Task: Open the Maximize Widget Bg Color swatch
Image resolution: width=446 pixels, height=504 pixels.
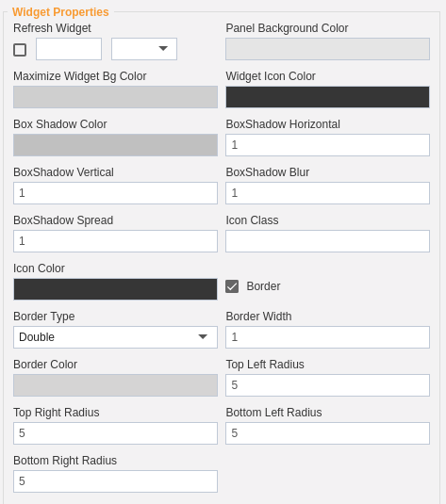Action: point(115,97)
